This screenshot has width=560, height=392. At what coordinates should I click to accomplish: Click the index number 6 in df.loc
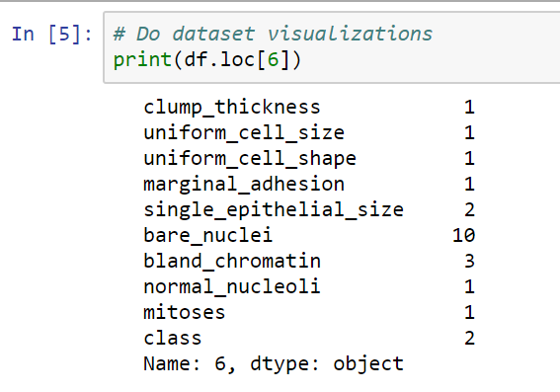273,59
